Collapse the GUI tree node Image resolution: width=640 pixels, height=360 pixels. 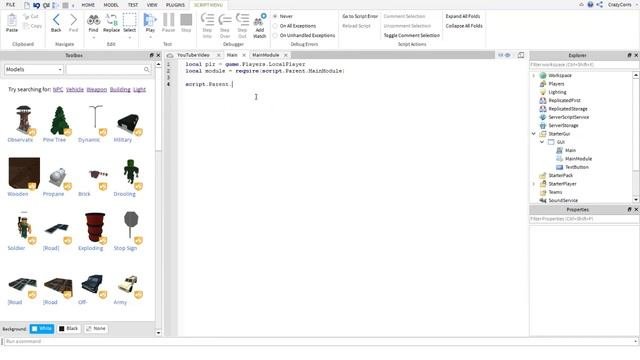tap(542, 142)
